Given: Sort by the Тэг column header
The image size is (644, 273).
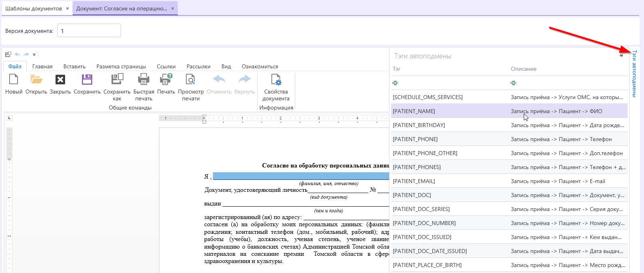Looking at the screenshot, I should [x=396, y=69].
